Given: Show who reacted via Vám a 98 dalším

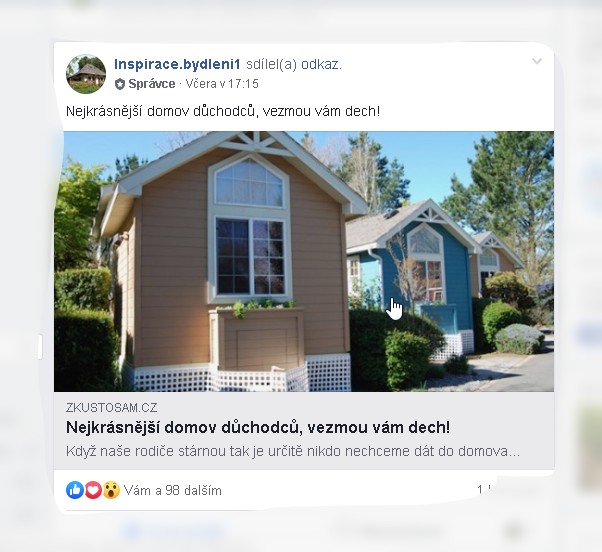Looking at the screenshot, I should (x=173, y=490).
